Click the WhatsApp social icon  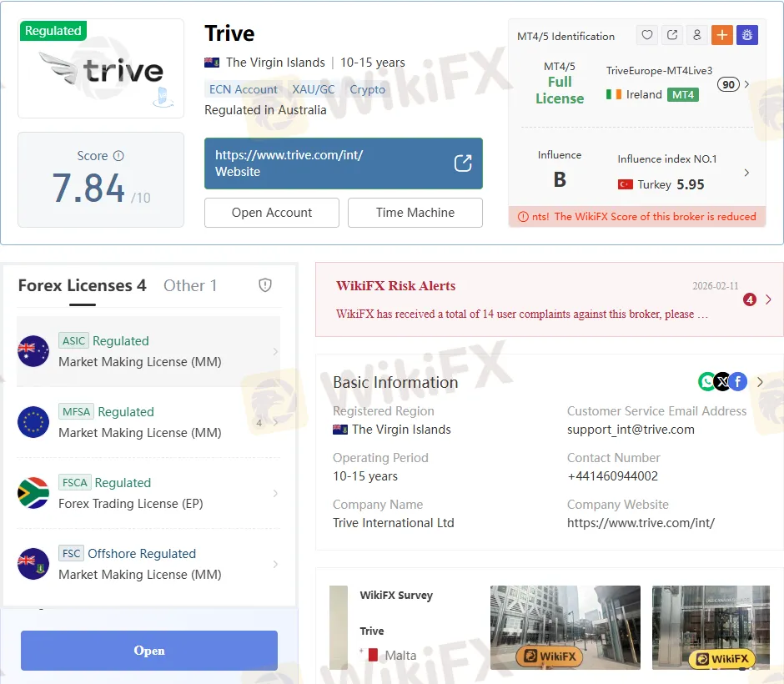click(x=706, y=382)
